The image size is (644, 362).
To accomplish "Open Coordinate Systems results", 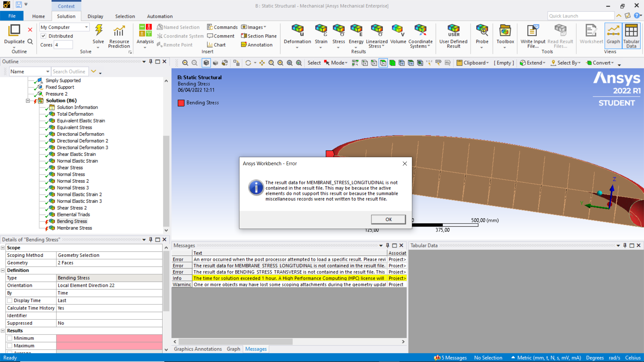I will (420, 36).
